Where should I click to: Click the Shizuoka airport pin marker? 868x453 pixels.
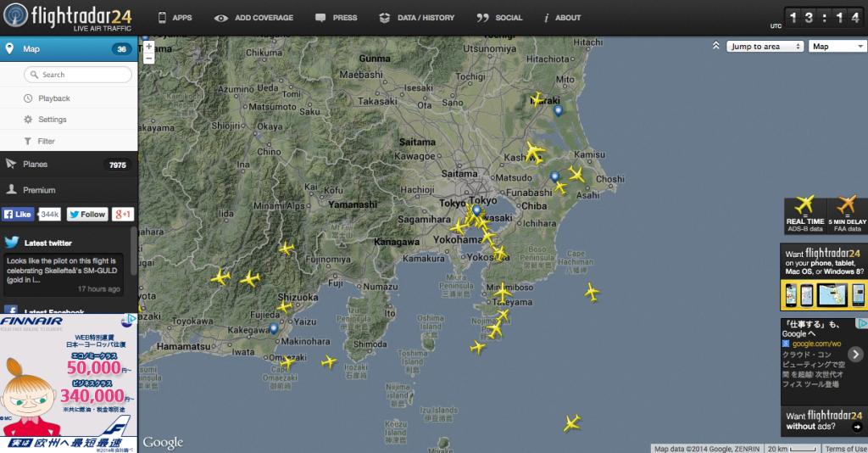point(273,328)
